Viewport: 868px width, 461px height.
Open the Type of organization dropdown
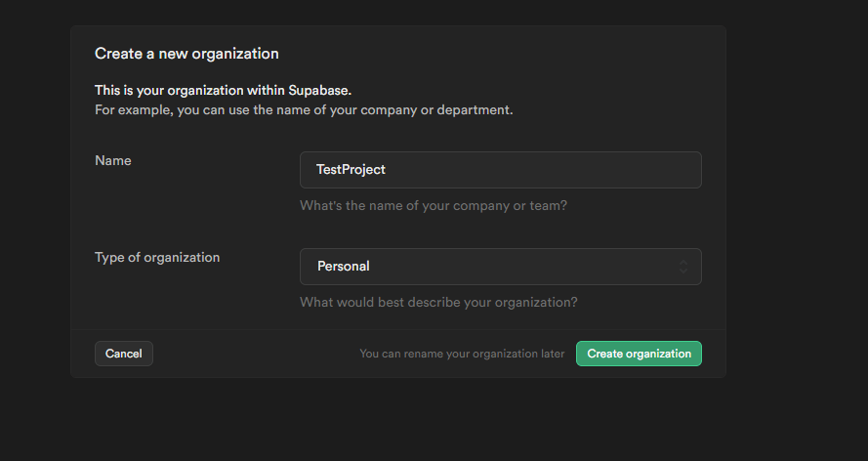click(x=501, y=267)
